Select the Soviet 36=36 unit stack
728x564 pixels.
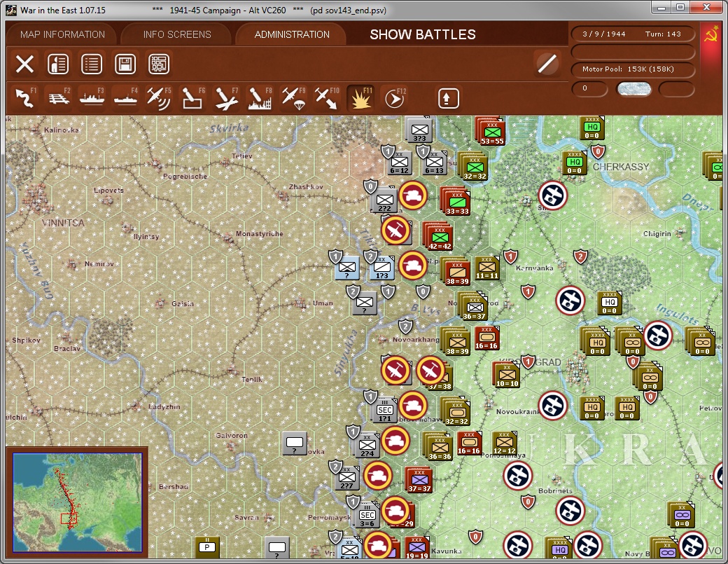[x=439, y=446]
